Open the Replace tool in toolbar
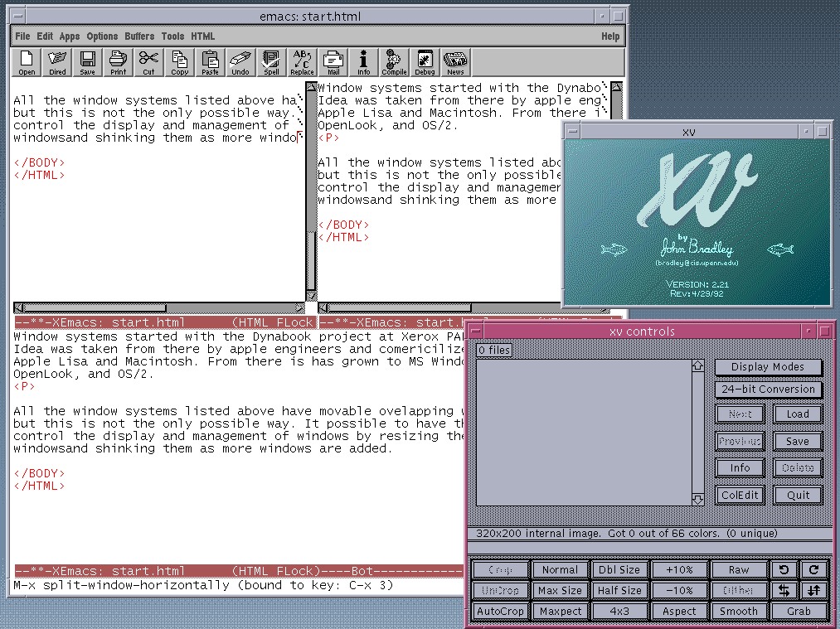This screenshot has width=840, height=629. 302,62
